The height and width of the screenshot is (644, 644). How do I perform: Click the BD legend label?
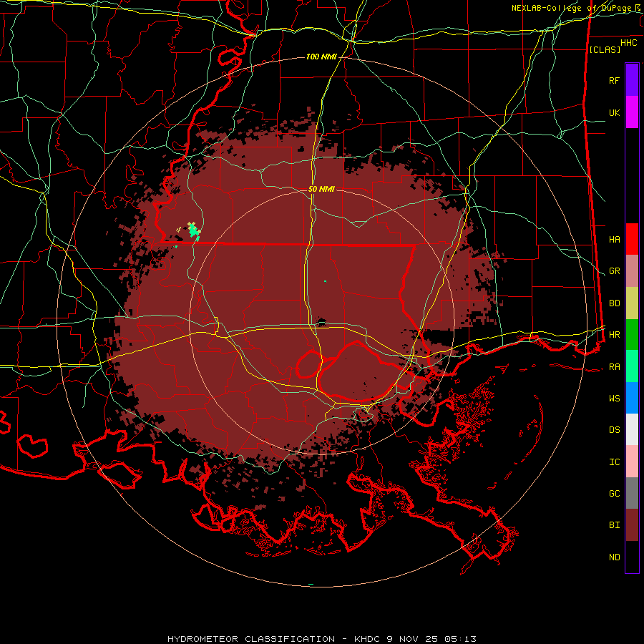614,303
